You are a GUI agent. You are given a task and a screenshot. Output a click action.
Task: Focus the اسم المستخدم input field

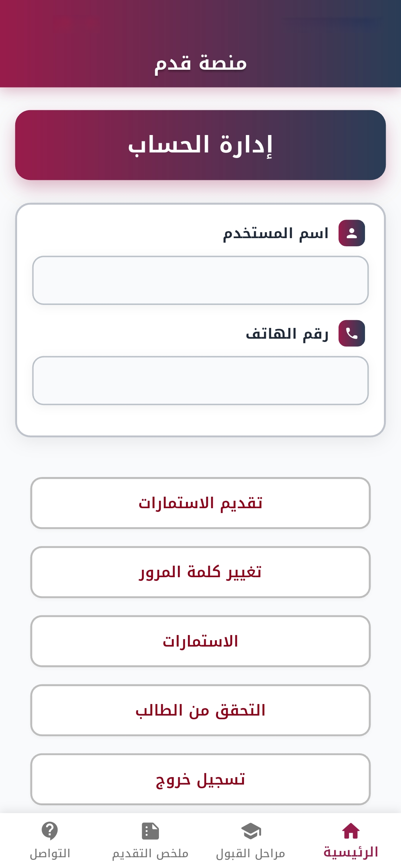(200, 280)
